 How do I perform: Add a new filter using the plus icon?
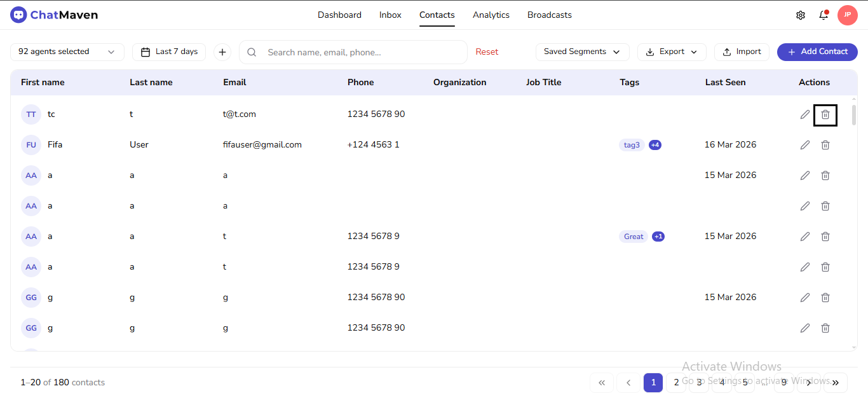coord(222,51)
